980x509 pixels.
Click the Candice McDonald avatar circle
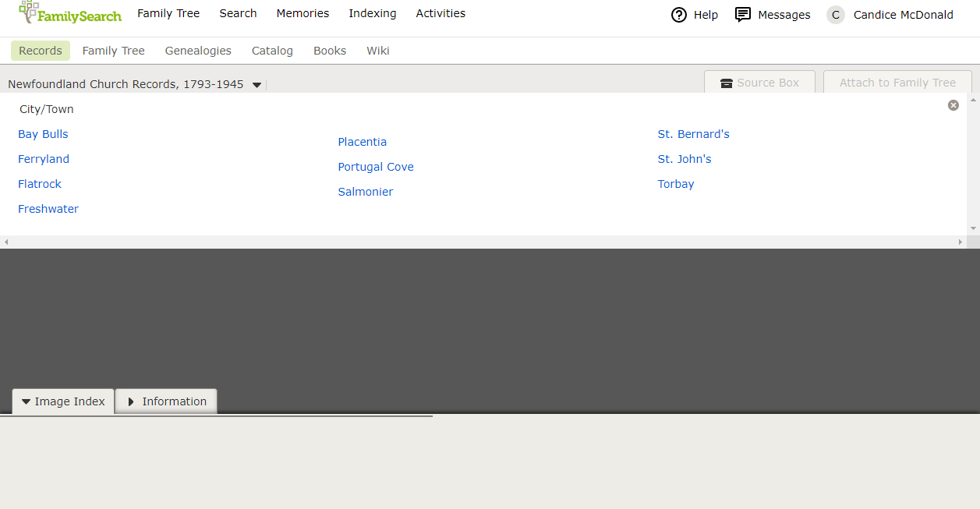coord(836,15)
